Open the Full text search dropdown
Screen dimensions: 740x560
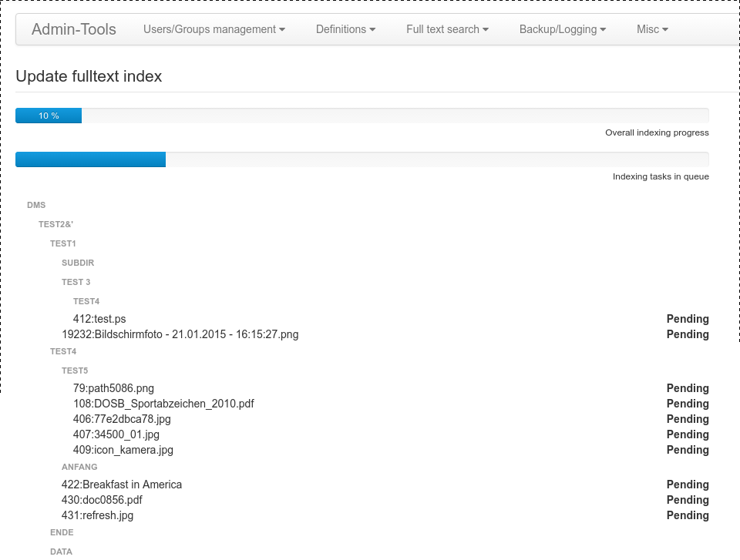[x=447, y=29]
